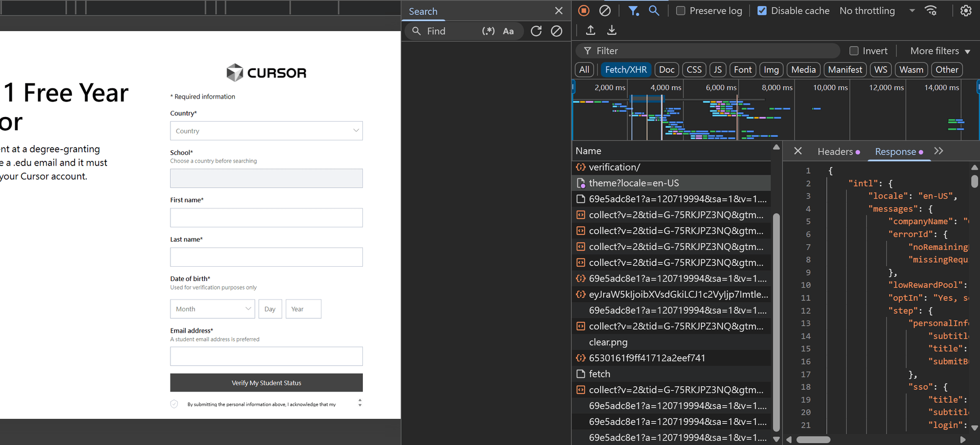The height and width of the screenshot is (445, 980).
Task: Open the No throttling dropdown
Action: pos(877,11)
